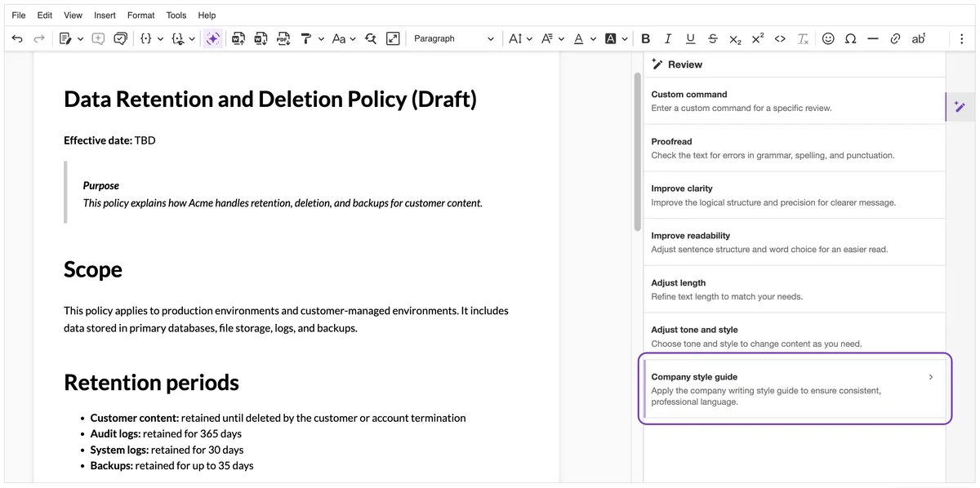Open the Insert menu
Image resolution: width=980 pixels, height=488 pixels.
click(105, 15)
